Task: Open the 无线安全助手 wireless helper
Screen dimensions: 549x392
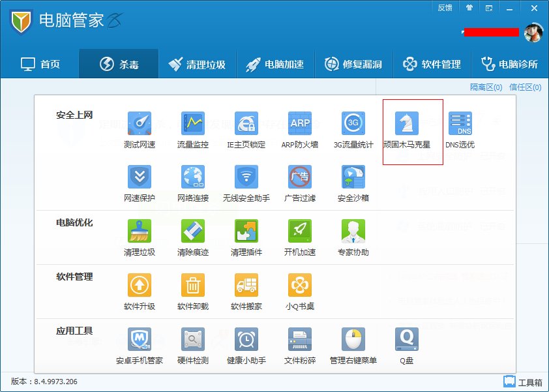Action: click(246, 177)
